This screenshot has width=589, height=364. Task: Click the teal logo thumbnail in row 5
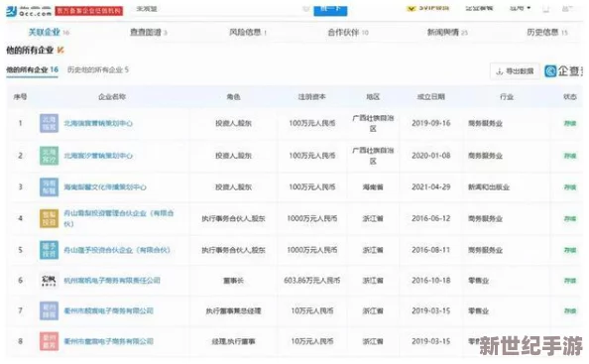tap(50, 250)
